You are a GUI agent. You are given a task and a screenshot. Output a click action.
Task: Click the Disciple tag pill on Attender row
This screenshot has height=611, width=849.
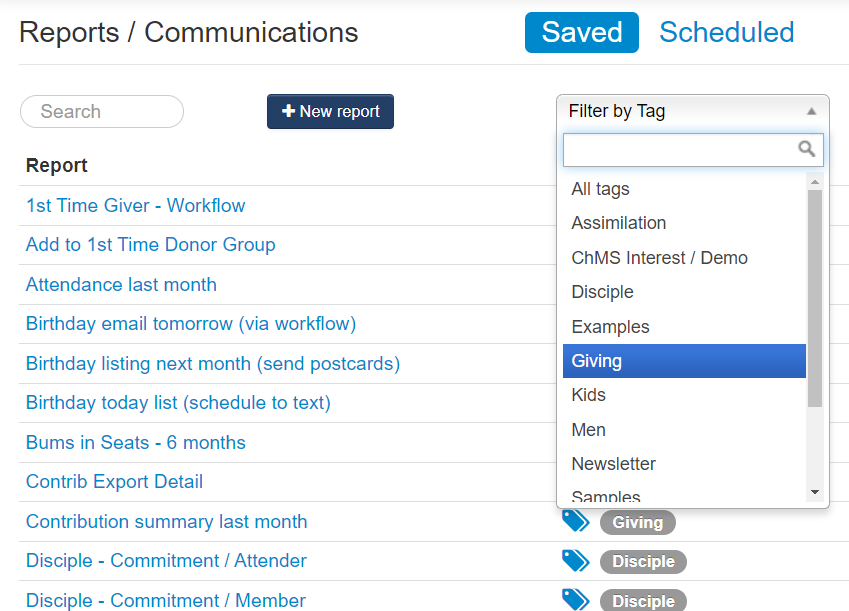[x=643, y=562]
